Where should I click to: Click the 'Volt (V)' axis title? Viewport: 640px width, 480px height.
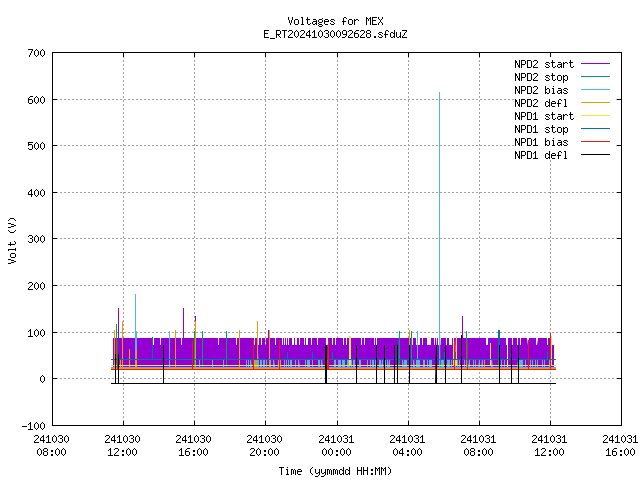(x=12, y=240)
